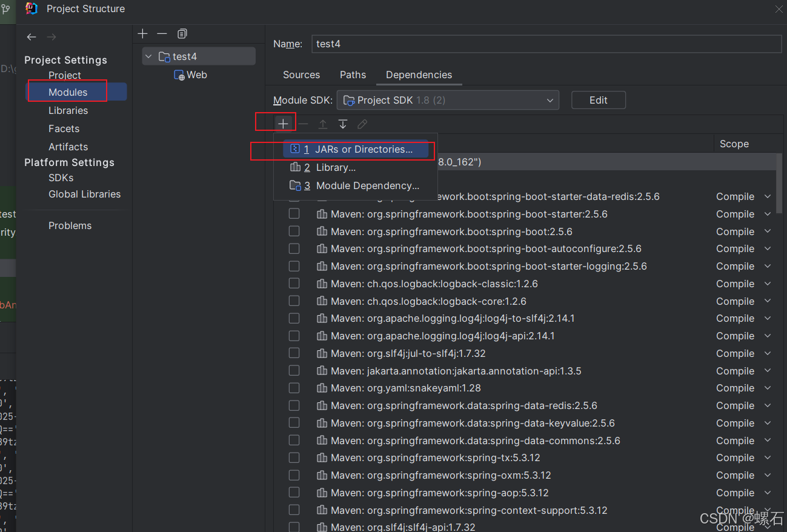Tick the jul-to-slf4j:1.7.32 checkbox
This screenshot has height=532, width=787.
tap(294, 353)
